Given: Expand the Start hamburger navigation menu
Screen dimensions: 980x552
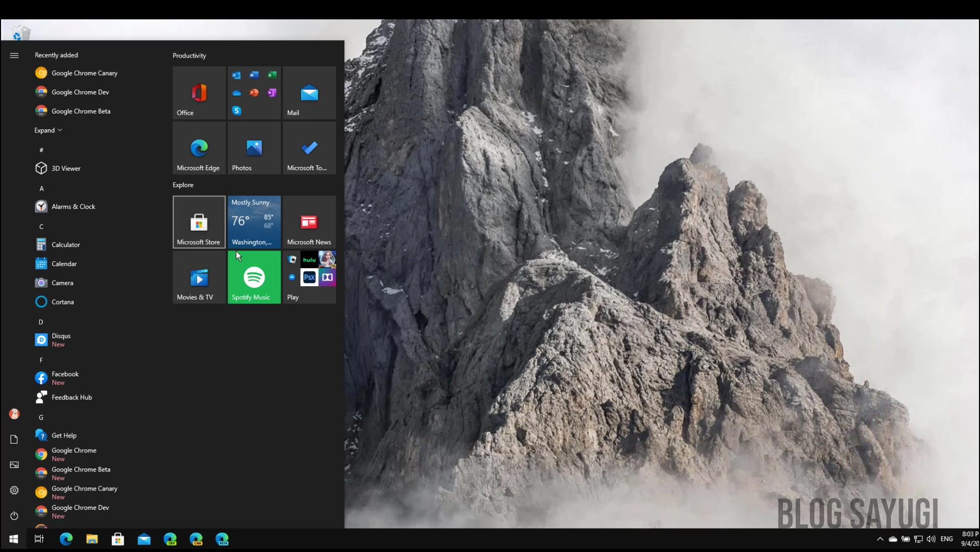Looking at the screenshot, I should [x=14, y=56].
